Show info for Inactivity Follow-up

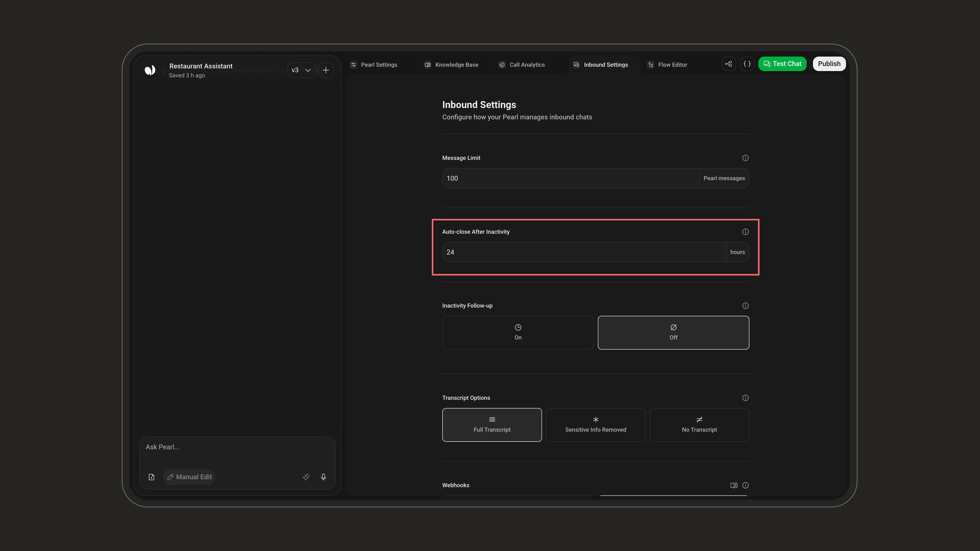[x=745, y=306]
